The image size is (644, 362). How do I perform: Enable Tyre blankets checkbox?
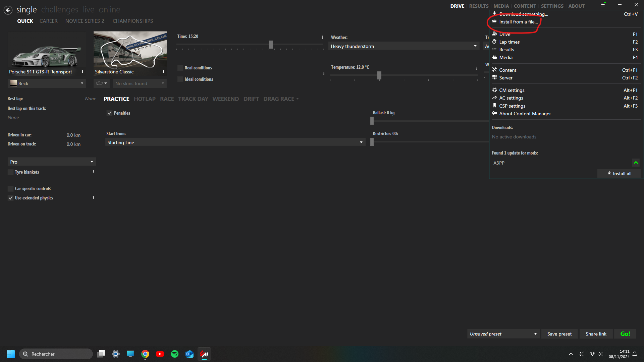coord(10,172)
